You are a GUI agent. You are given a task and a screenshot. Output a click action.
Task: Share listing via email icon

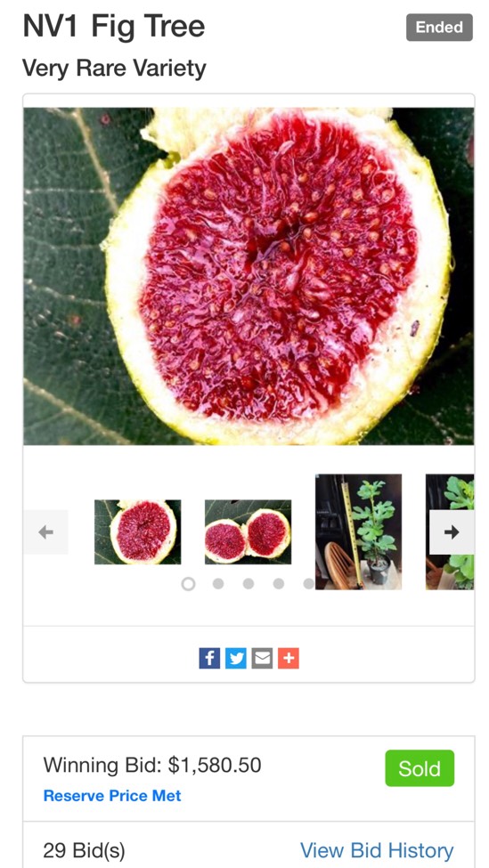(x=263, y=658)
